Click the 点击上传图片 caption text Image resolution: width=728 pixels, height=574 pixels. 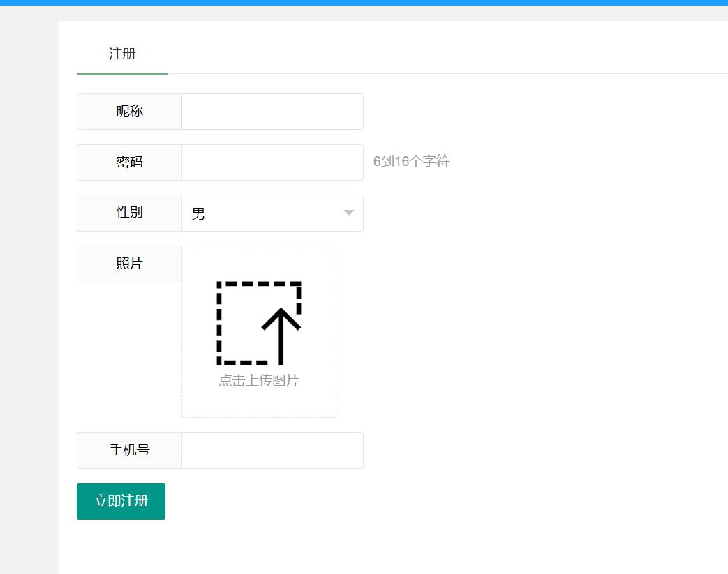tap(258, 381)
